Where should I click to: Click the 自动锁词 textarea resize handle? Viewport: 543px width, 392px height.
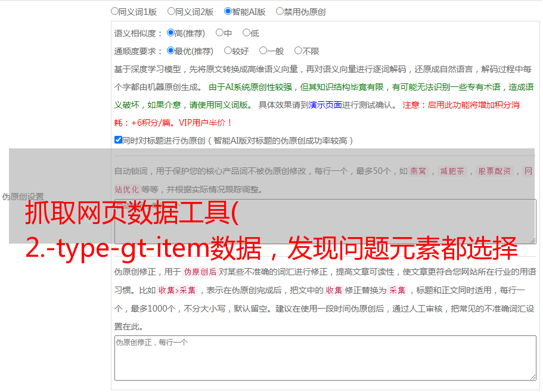pos(532,239)
